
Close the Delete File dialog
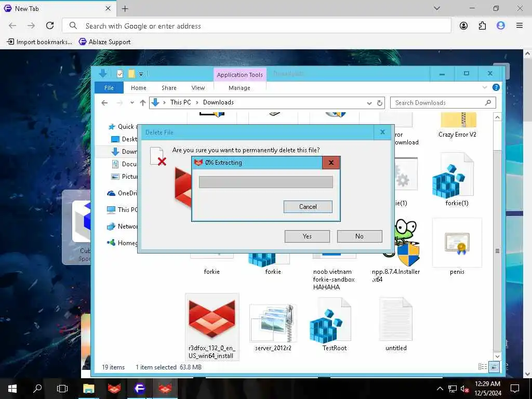pos(382,132)
